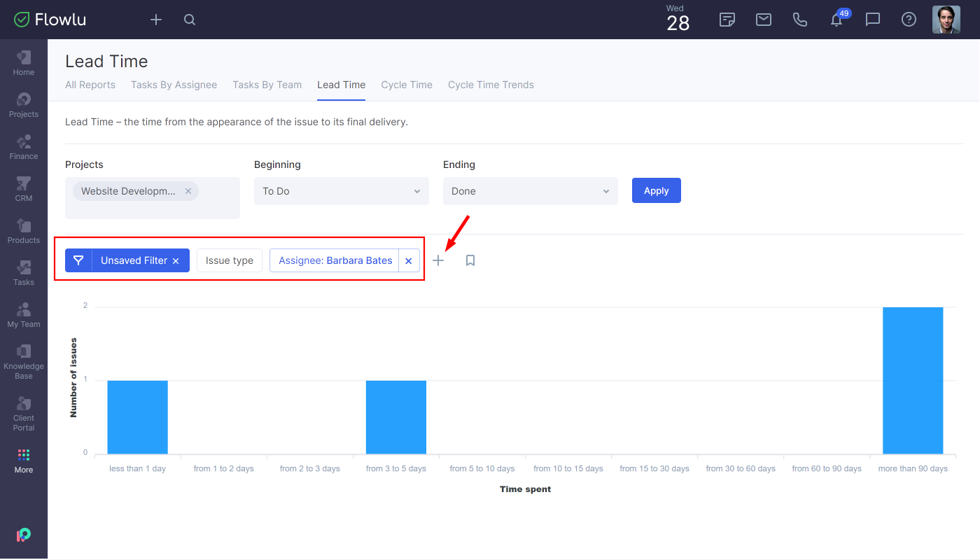Image resolution: width=980 pixels, height=560 pixels.
Task: Click the bookmark save filter icon
Action: tap(470, 260)
